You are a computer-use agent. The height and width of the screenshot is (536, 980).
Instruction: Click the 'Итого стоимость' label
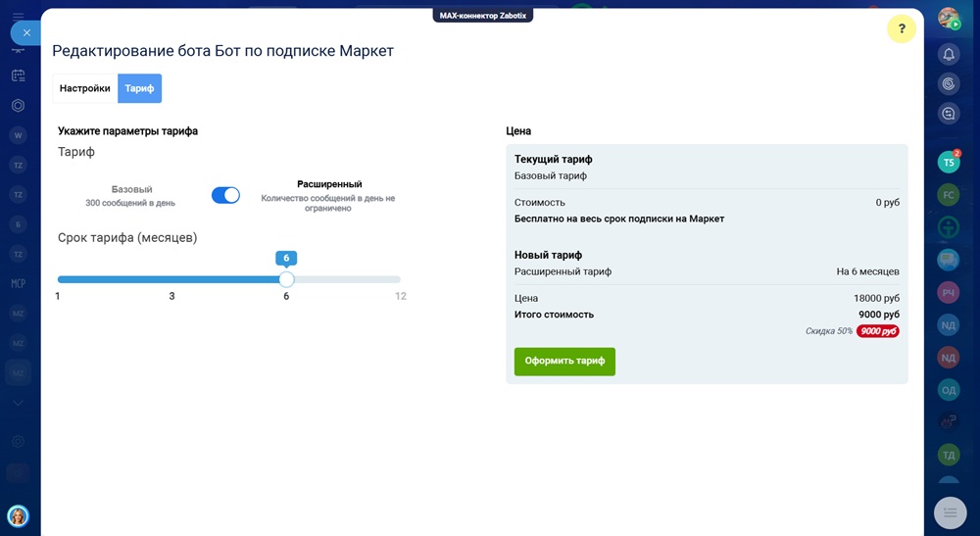[554, 315]
